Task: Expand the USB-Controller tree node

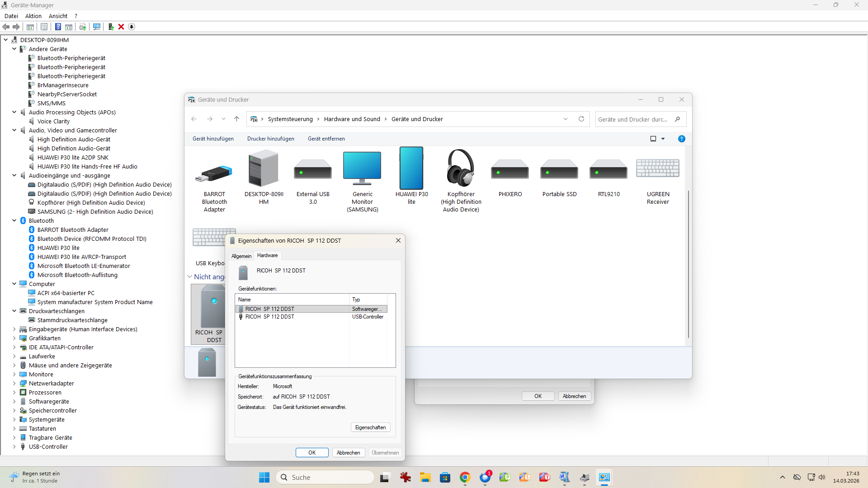Action: (14, 446)
